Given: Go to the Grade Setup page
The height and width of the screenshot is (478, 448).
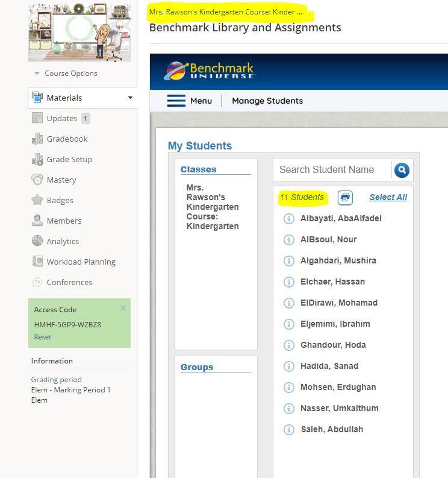Looking at the screenshot, I should (69, 160).
